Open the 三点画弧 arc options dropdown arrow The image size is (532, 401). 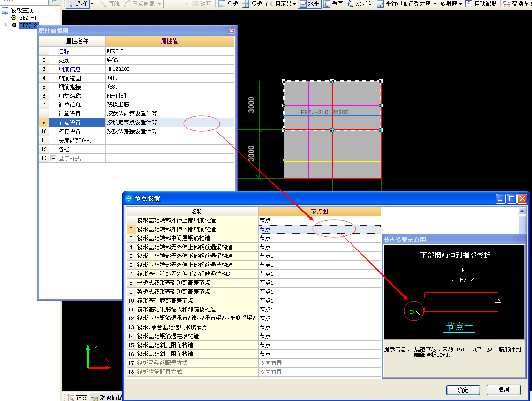(159, 4)
